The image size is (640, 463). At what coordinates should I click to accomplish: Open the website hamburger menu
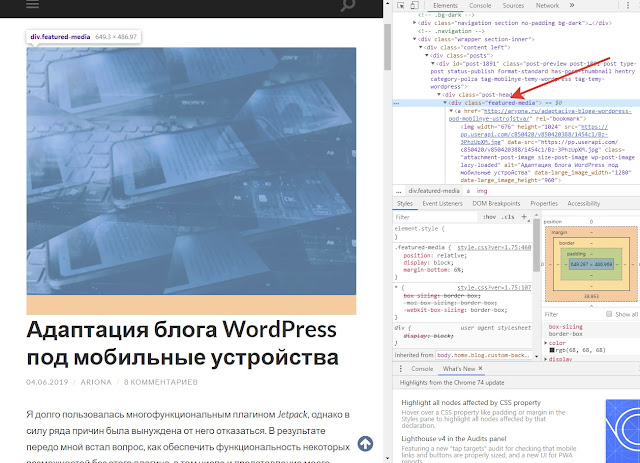[33, 4]
